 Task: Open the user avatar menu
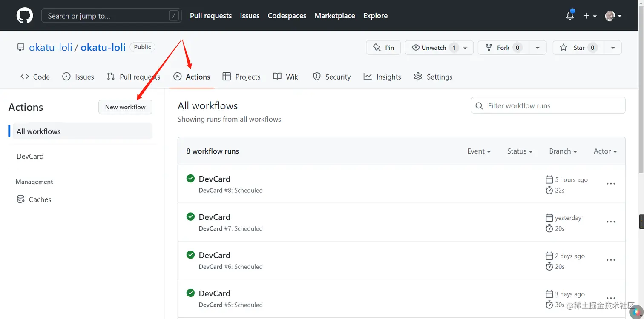click(613, 16)
